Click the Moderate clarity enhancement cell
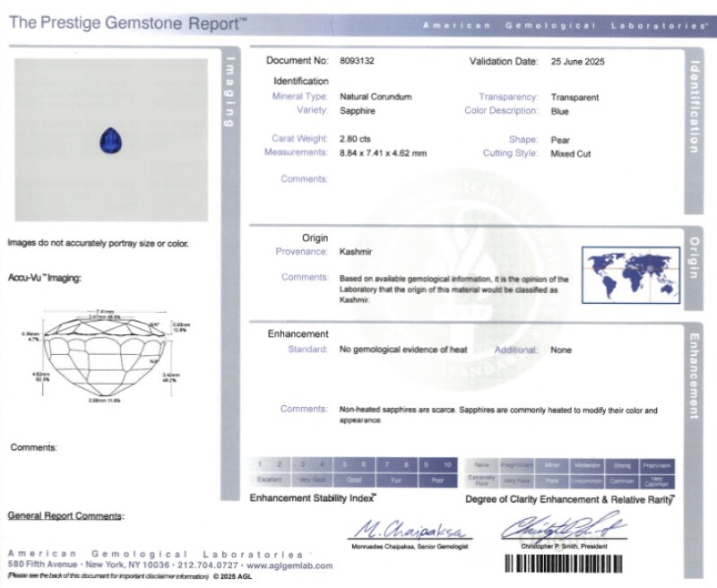The image size is (717, 588). (x=587, y=465)
